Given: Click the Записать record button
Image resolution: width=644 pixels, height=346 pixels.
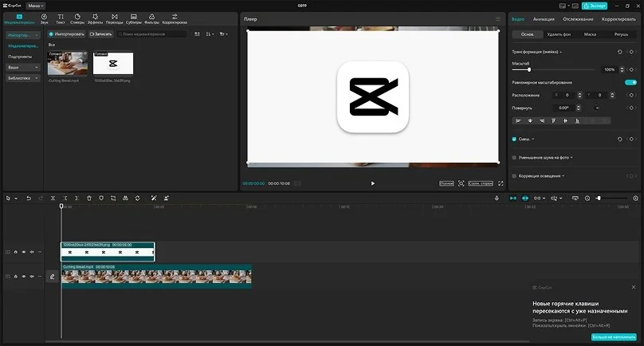Looking at the screenshot, I should click(x=100, y=34).
